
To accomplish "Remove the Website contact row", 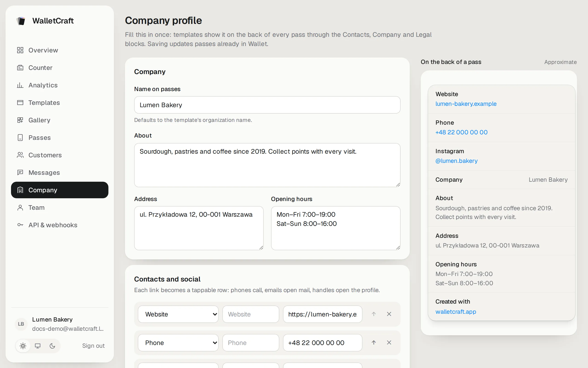I will pos(389,314).
